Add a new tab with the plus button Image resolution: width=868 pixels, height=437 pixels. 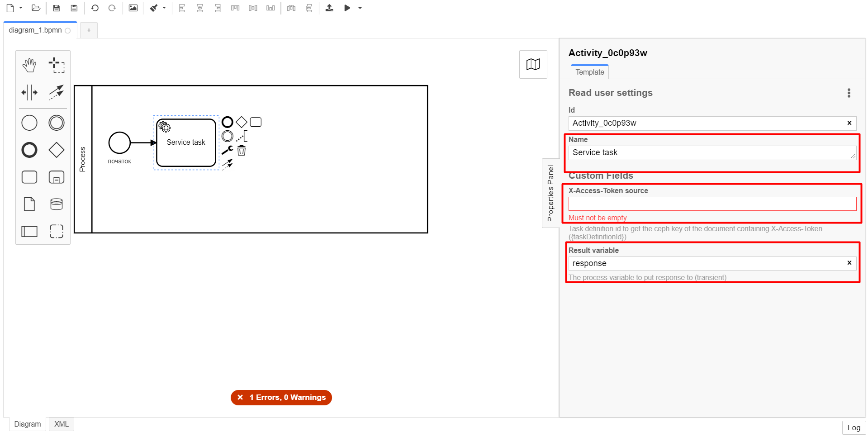[89, 30]
